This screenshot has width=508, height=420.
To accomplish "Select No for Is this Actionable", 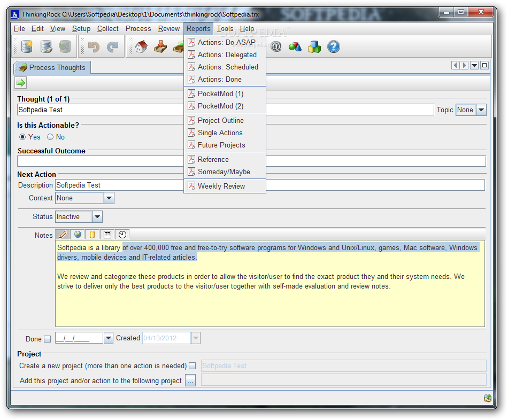I will coord(50,137).
